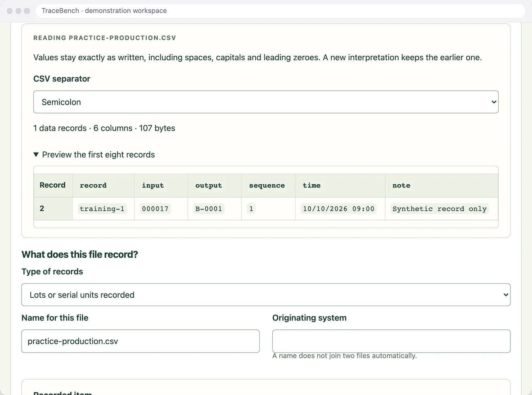Collapse the Preview the first eight records section
The image size is (532, 395).
tap(94, 155)
